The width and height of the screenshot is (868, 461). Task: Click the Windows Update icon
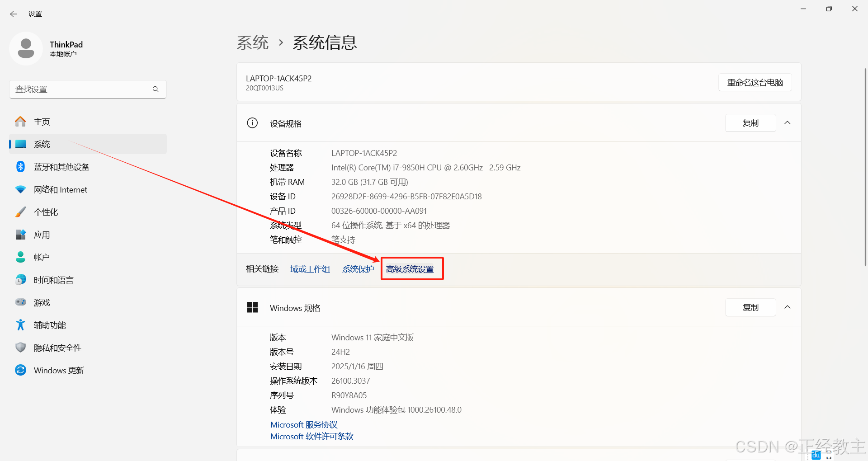pyautogui.click(x=20, y=370)
